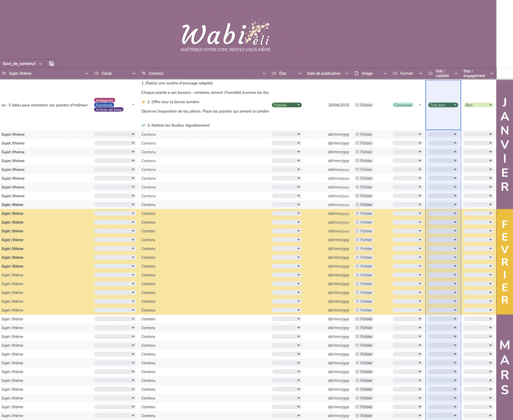Image resolution: width=513 pixels, height=420 pixels.
Task: Expand the Suivi_de_contenu1 table name dropdown
Action: point(41,64)
